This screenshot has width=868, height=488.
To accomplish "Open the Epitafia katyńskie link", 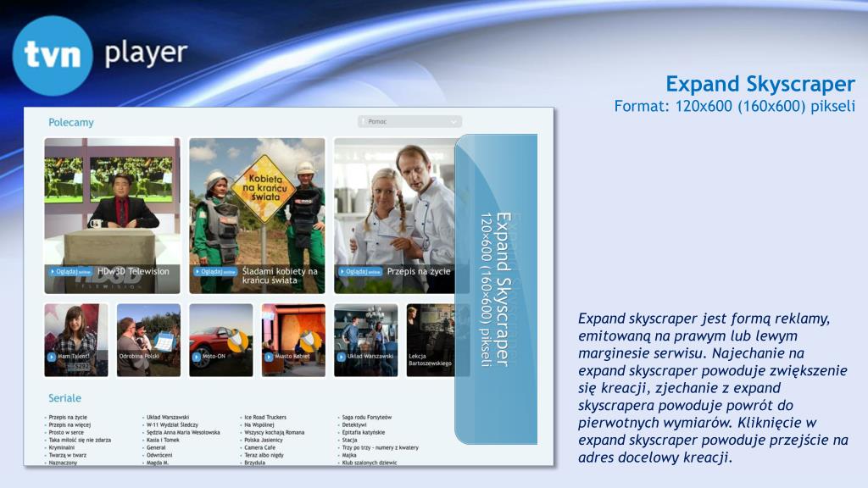I will tap(364, 433).
